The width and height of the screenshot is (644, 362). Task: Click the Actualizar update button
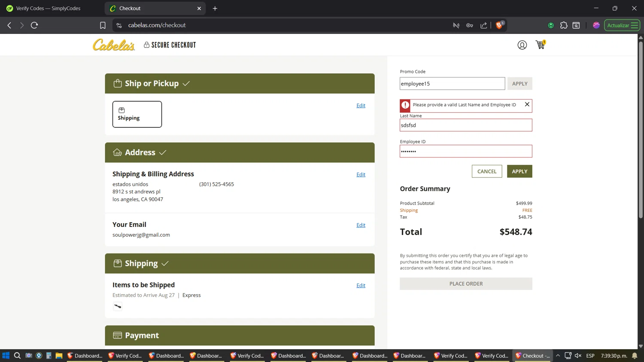coord(622,25)
